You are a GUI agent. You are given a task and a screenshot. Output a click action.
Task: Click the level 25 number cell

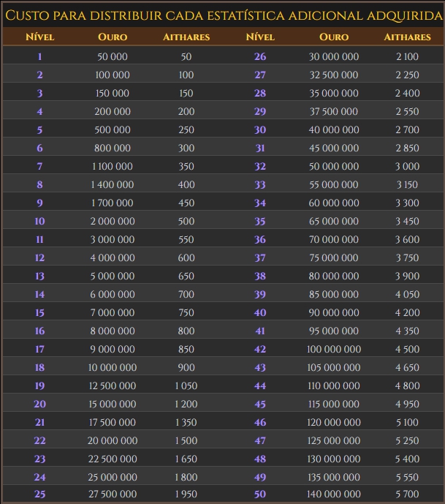[x=39, y=494]
